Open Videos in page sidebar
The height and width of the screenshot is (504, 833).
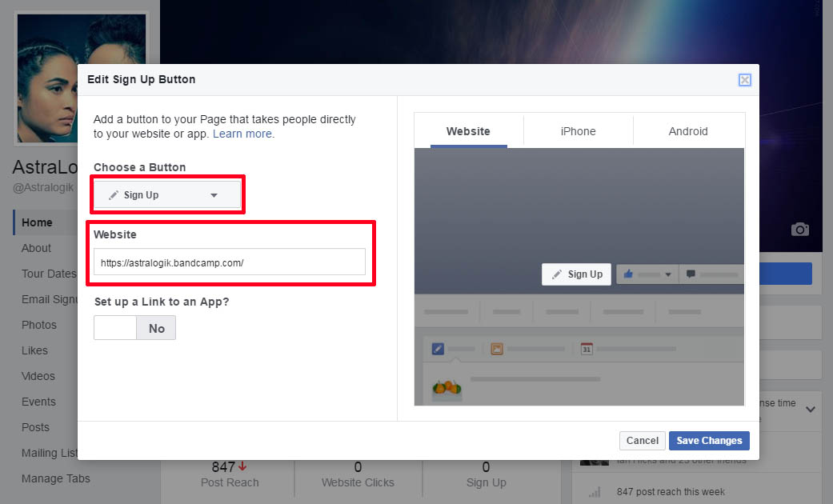38,376
